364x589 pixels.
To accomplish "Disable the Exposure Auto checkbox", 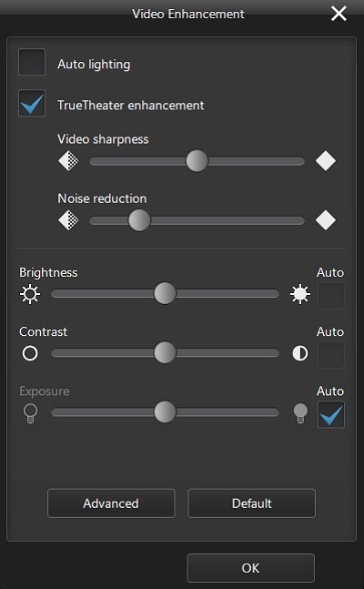I will 331,415.
